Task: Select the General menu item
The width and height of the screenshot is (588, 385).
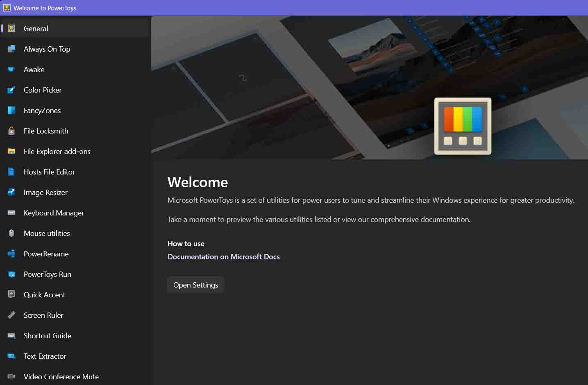Action: [x=36, y=29]
